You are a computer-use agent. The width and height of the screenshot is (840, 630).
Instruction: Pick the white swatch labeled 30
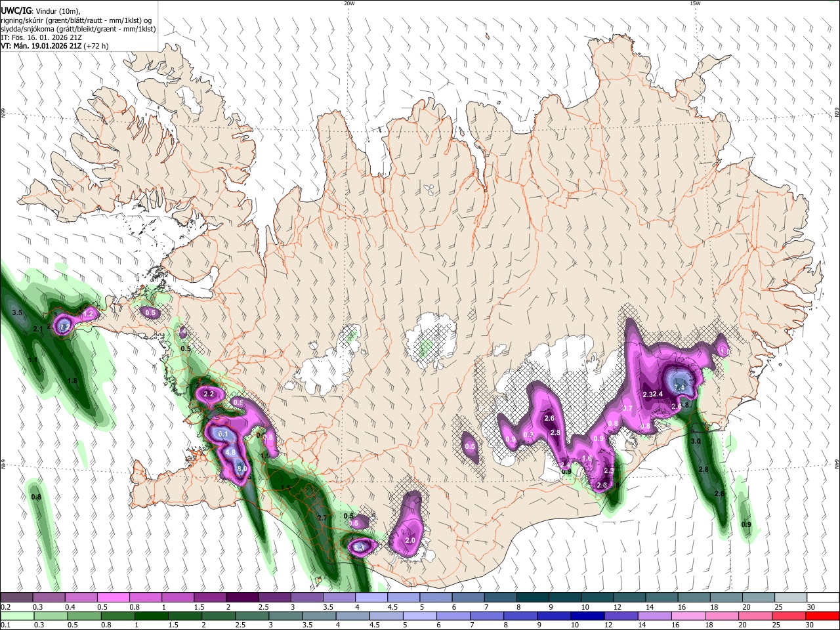point(823,597)
